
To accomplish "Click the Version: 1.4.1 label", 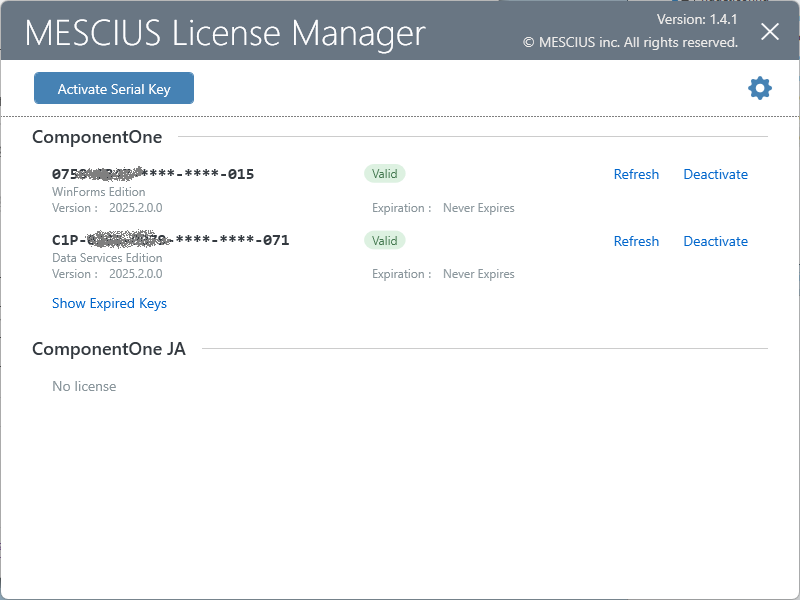I will click(x=697, y=19).
